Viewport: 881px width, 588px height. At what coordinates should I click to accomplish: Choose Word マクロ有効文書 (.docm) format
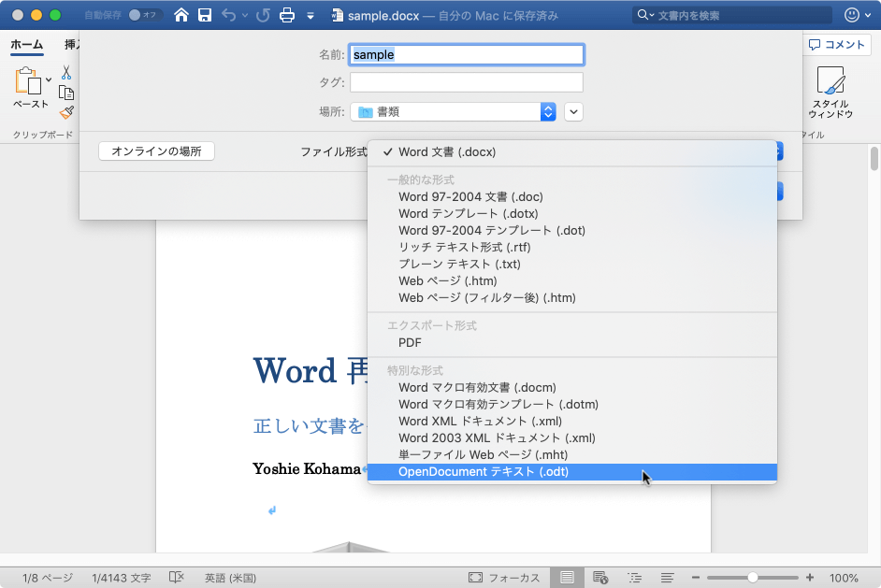(x=572, y=388)
